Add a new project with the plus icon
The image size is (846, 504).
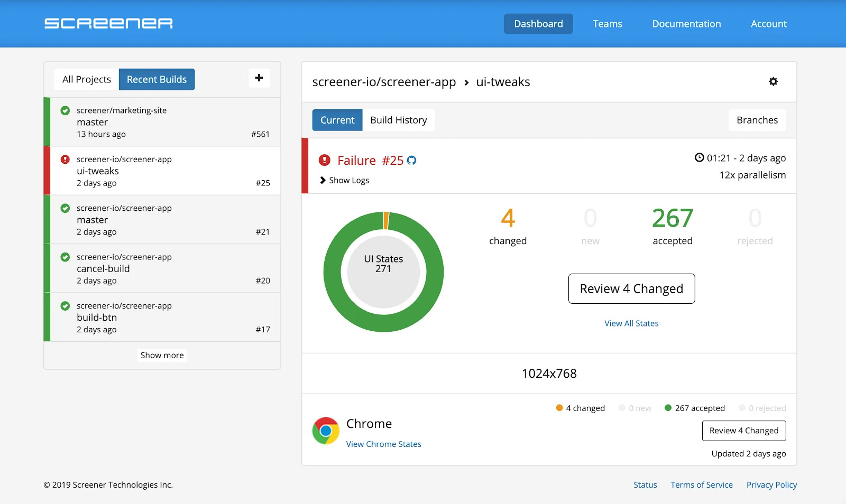[x=259, y=78]
